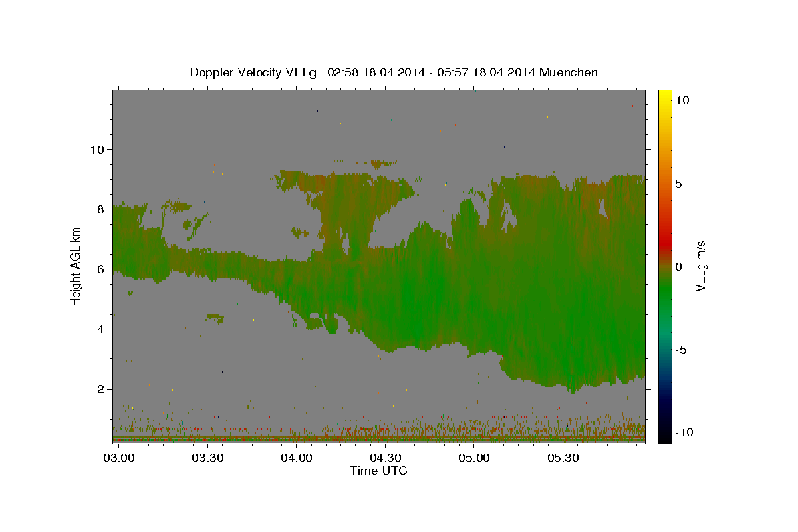Click the 05:30 time axis tick label
This screenshot has width=798, height=532.
pyautogui.click(x=563, y=458)
